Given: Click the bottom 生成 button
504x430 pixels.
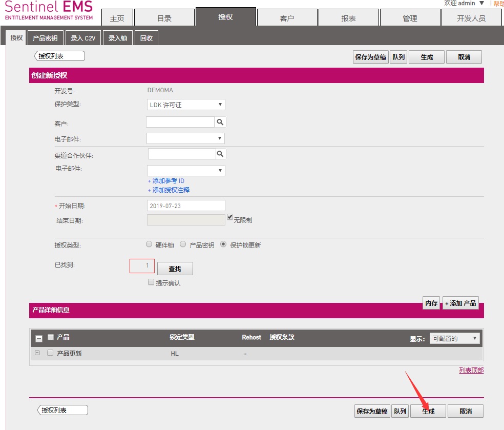Looking at the screenshot, I should [428, 411].
